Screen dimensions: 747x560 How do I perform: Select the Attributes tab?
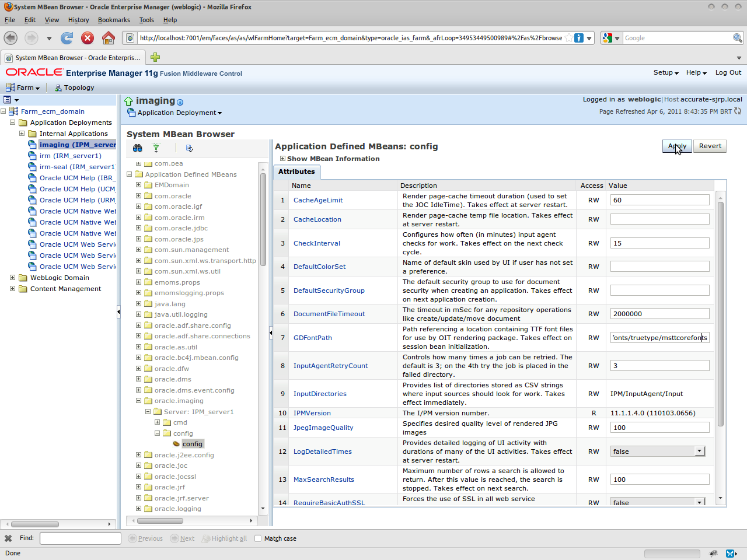[296, 171]
